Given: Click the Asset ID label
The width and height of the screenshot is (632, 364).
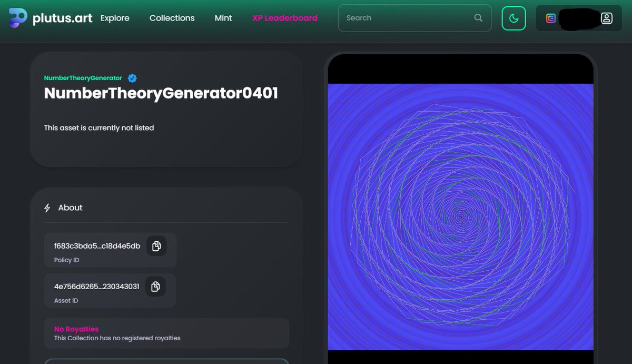Looking at the screenshot, I should [66, 301].
